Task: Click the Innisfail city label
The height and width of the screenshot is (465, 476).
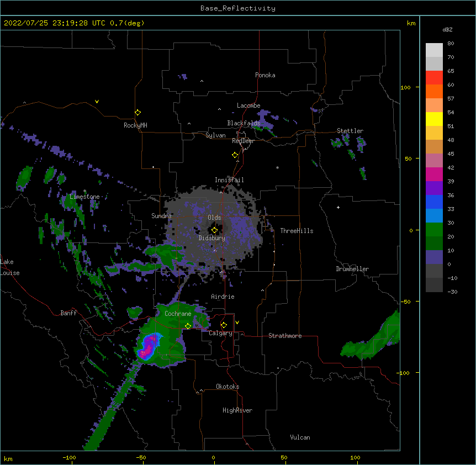Action: click(x=230, y=180)
